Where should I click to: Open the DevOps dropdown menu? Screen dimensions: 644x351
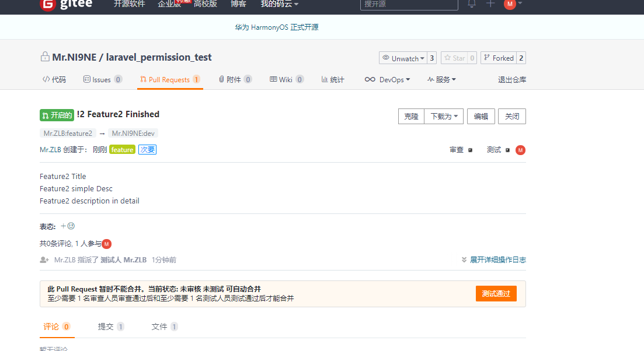pos(388,80)
